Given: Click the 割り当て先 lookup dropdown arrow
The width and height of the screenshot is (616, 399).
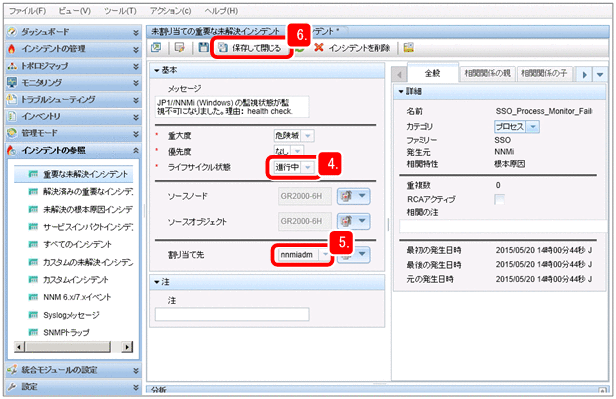Looking at the screenshot, I should (362, 254).
